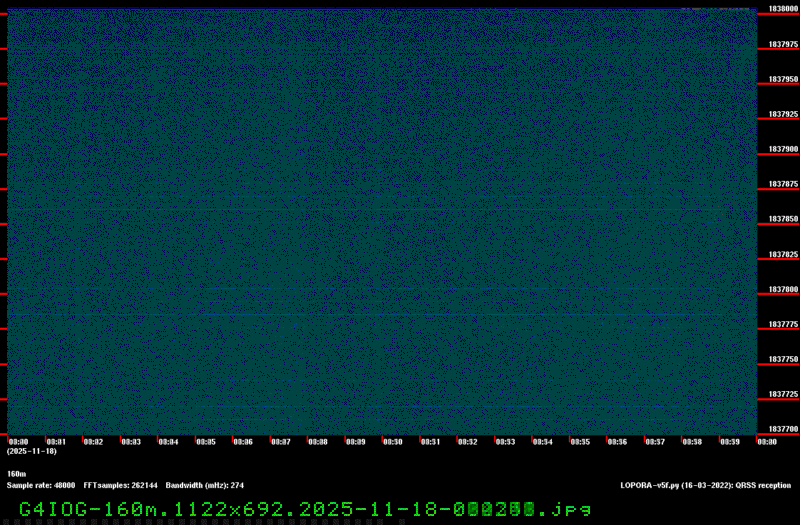800x525 pixels.
Task: Click the 1837750 frequency label
Action: pos(782,358)
